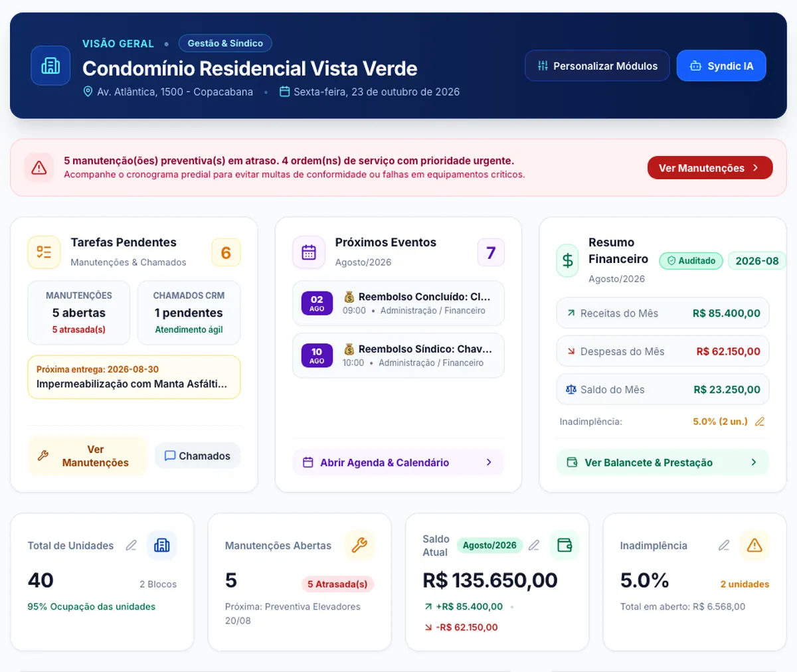Click Total em aberto: R$ 6.568,00
The height and width of the screenshot is (672, 797).
(683, 606)
